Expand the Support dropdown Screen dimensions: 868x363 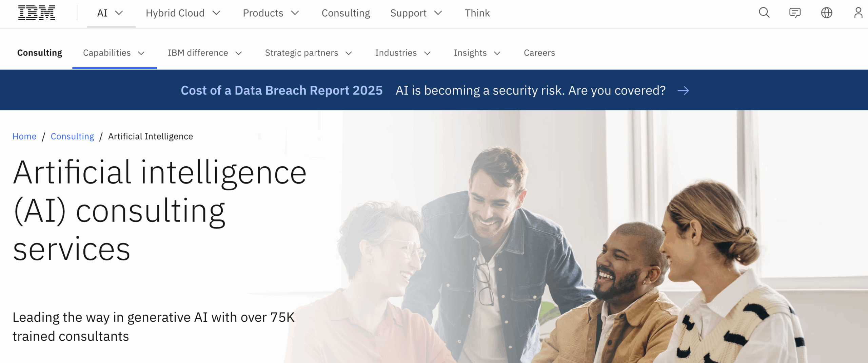[416, 13]
